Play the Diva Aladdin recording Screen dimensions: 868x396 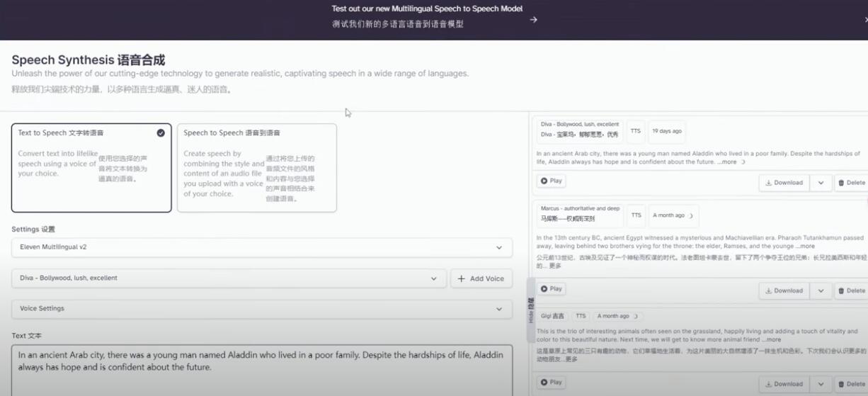(x=551, y=181)
